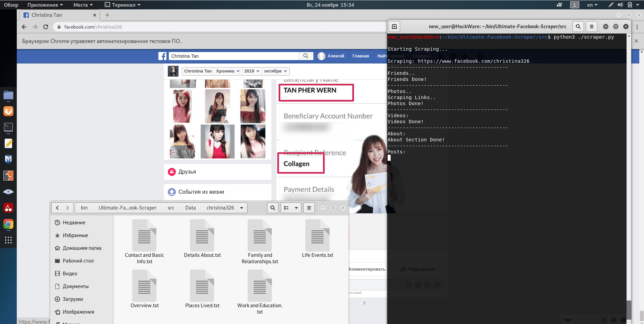The height and width of the screenshot is (324, 644).
Task: Open the "Друзья" section on the profile
Action: click(187, 172)
